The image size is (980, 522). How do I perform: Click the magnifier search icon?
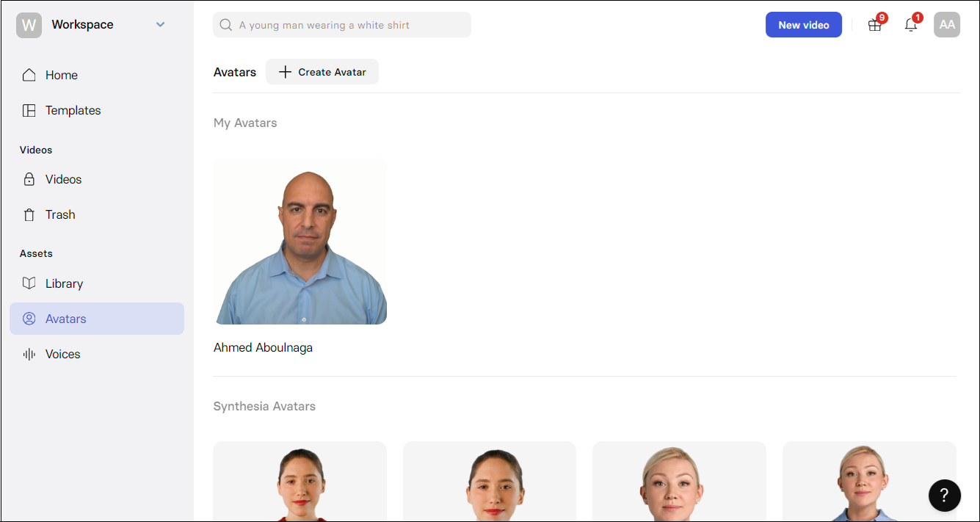coord(226,25)
